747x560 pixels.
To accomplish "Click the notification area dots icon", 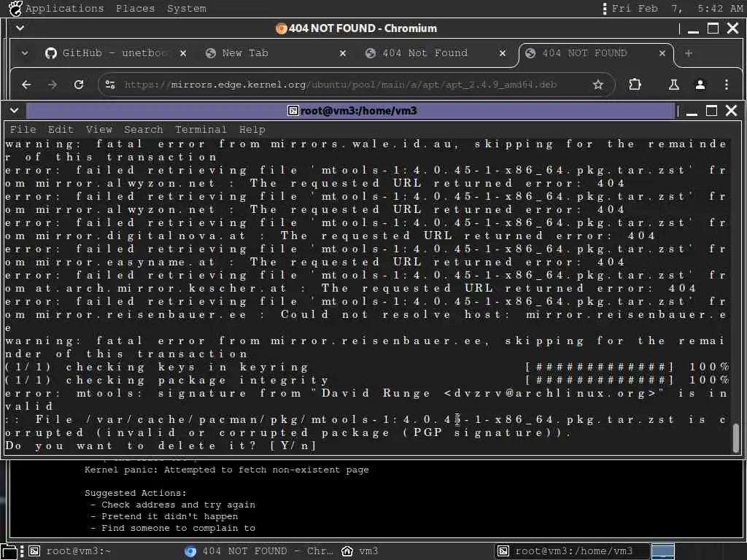I will (x=605, y=9).
